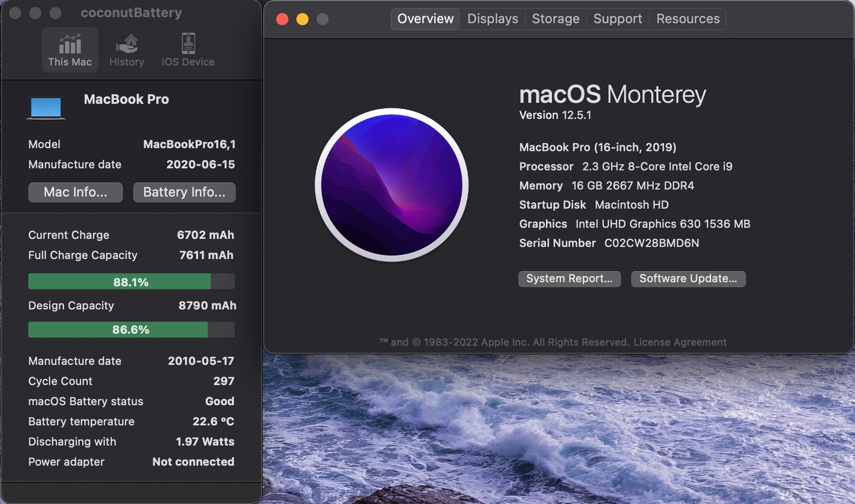Click the MacBook Pro laptop icon
The width and height of the screenshot is (855, 504).
[46, 106]
